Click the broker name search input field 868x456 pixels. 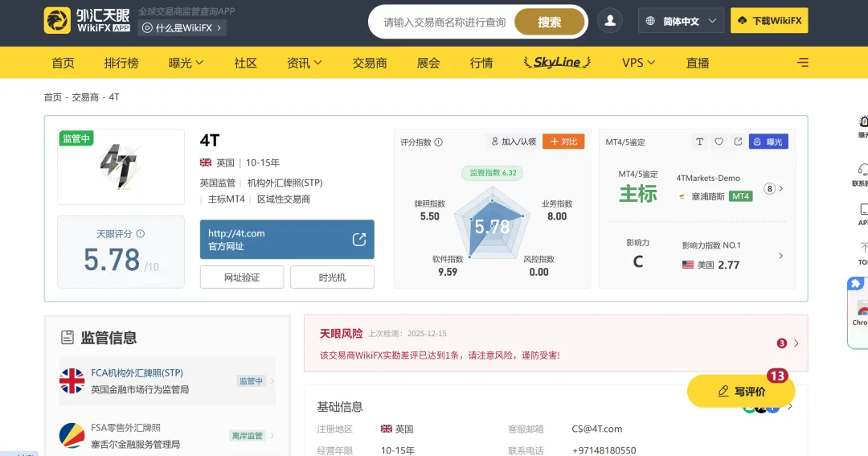coord(444,23)
